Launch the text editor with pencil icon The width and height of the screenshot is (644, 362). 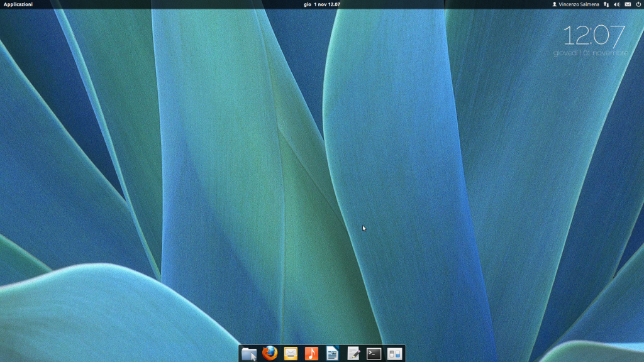[x=353, y=354]
